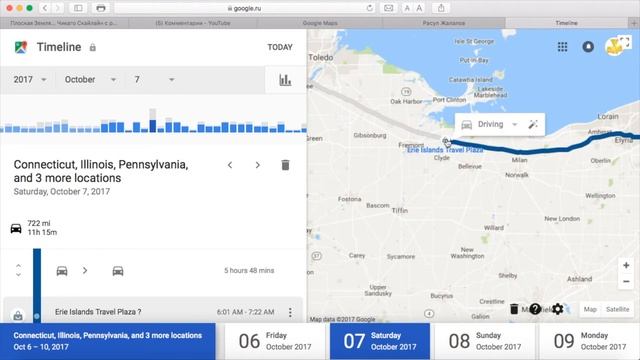Click tallest dark bar in activity histogram
The width and height of the screenshot is (640, 360).
[x=153, y=126]
